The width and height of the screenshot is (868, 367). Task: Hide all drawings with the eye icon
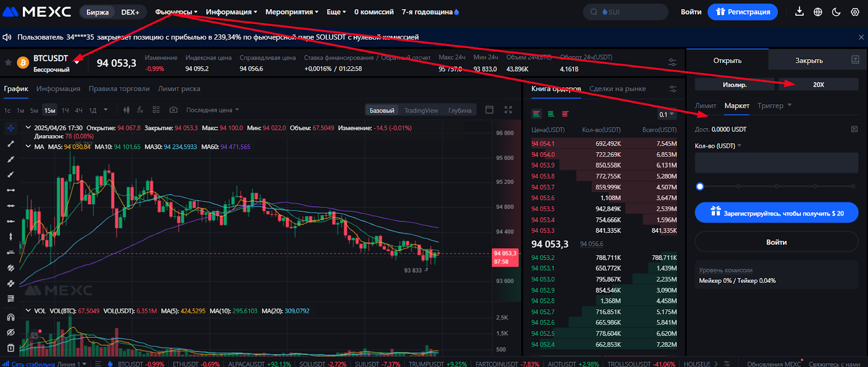(10, 333)
